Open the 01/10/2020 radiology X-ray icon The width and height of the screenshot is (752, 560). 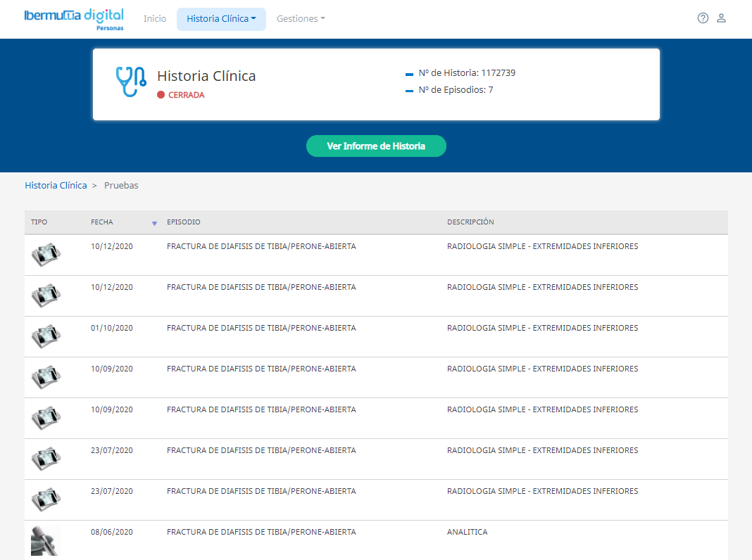[x=46, y=336]
